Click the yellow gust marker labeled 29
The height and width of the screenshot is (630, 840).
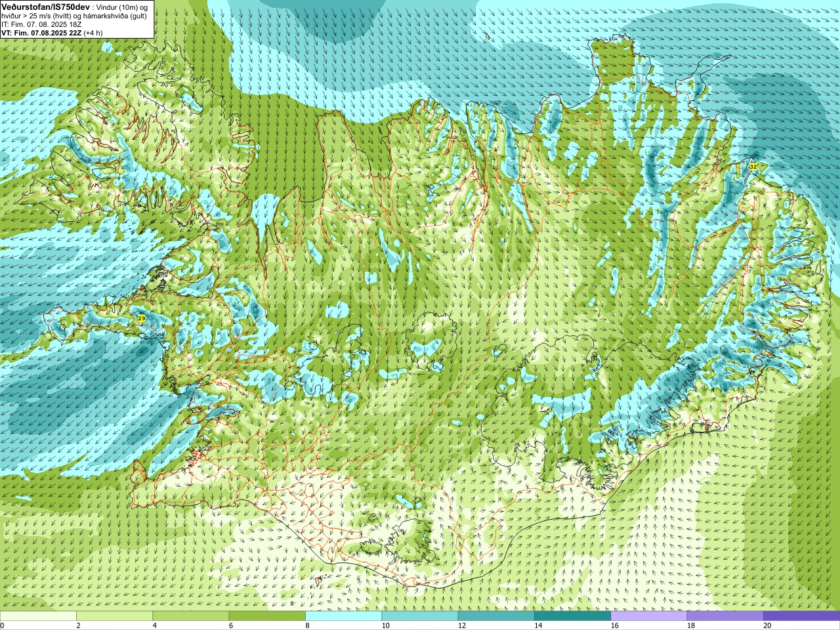[141, 318]
